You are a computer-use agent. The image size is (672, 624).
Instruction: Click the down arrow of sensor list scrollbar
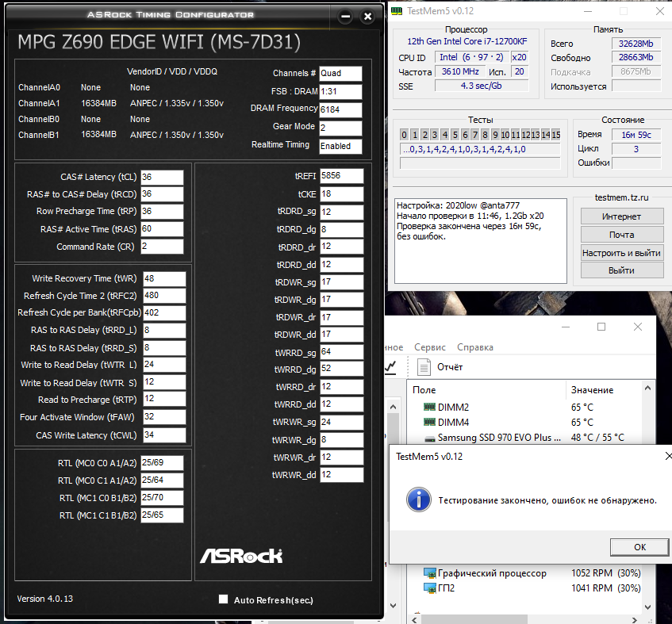click(648, 607)
